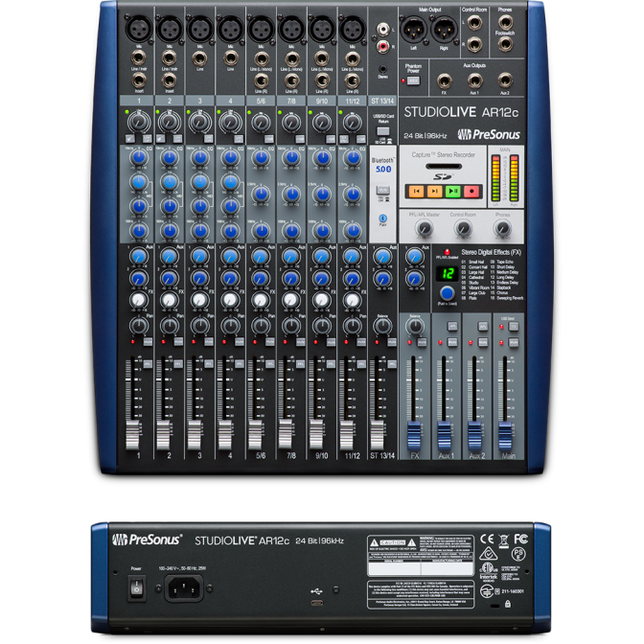Click the Main Output Right XLR jack
The image size is (644, 644).
tap(444, 29)
